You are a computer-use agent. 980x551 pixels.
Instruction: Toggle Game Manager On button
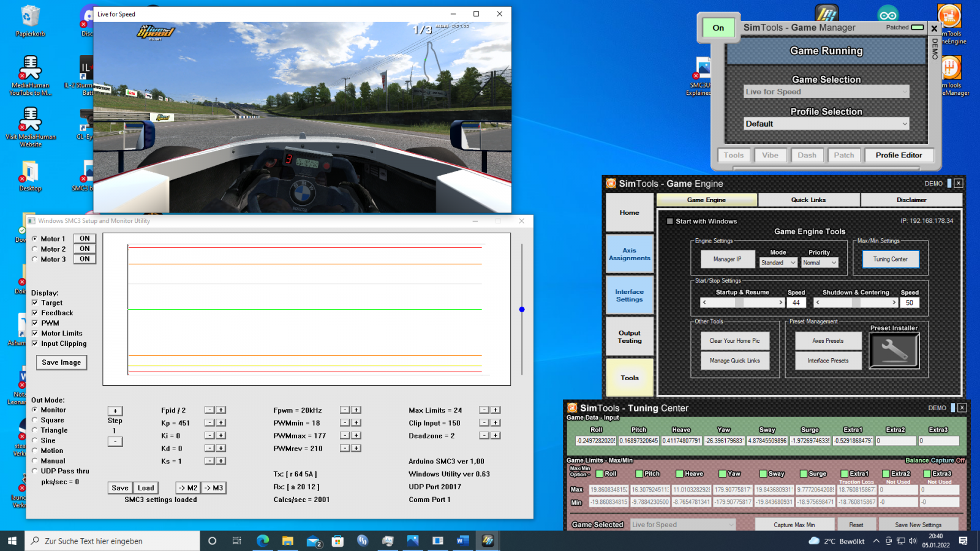[x=718, y=28]
